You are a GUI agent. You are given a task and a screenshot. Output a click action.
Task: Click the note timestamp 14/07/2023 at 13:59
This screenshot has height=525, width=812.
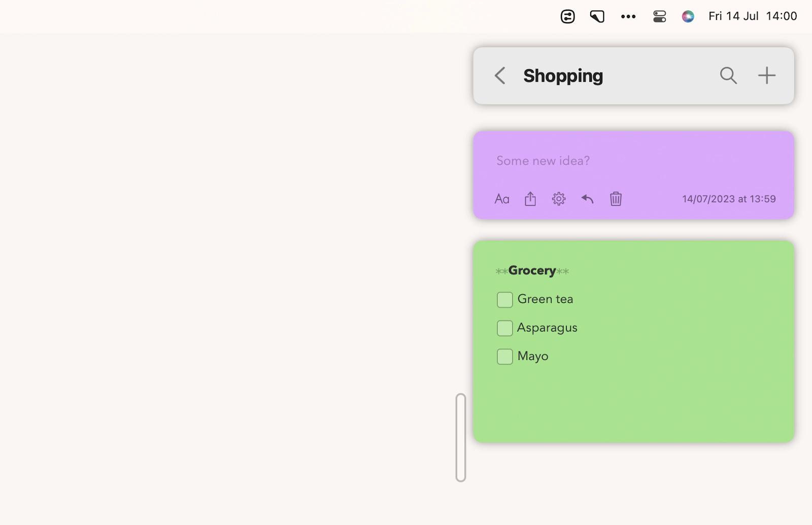[x=729, y=199]
